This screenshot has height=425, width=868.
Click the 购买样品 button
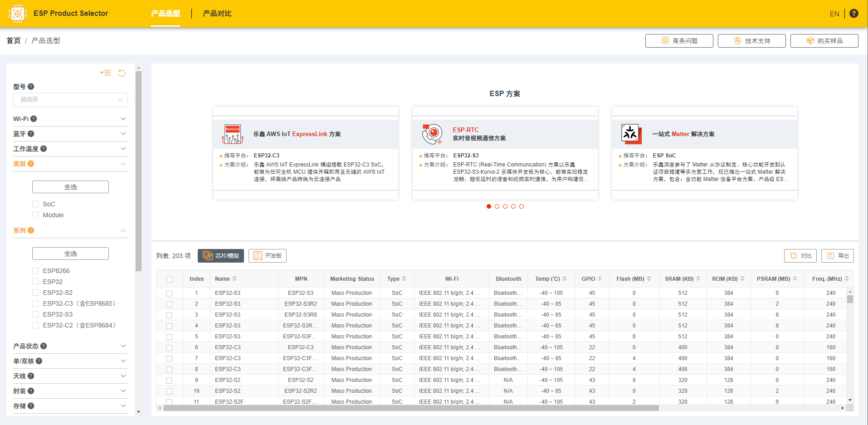pos(824,41)
